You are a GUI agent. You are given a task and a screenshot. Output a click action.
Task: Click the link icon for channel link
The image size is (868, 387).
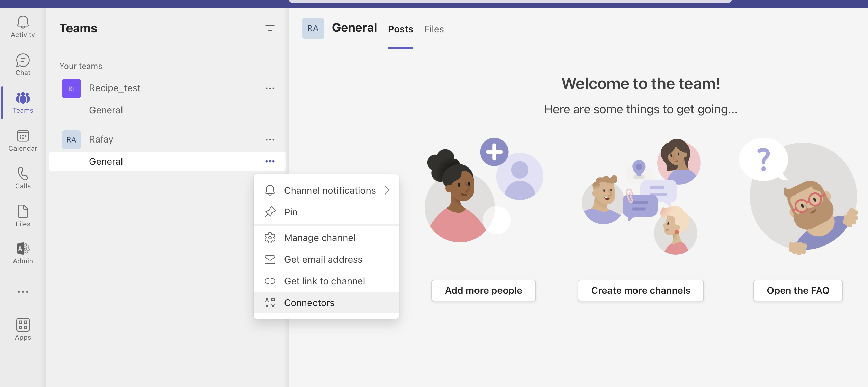270,281
